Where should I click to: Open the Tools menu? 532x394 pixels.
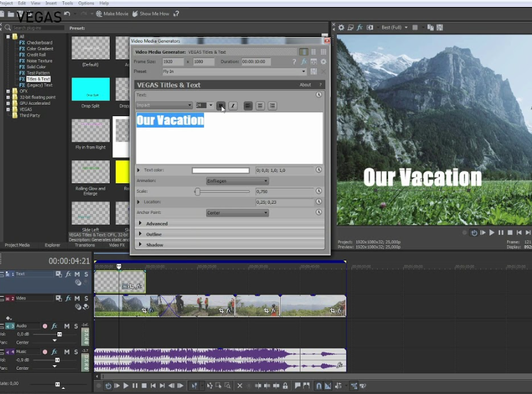pos(67,3)
